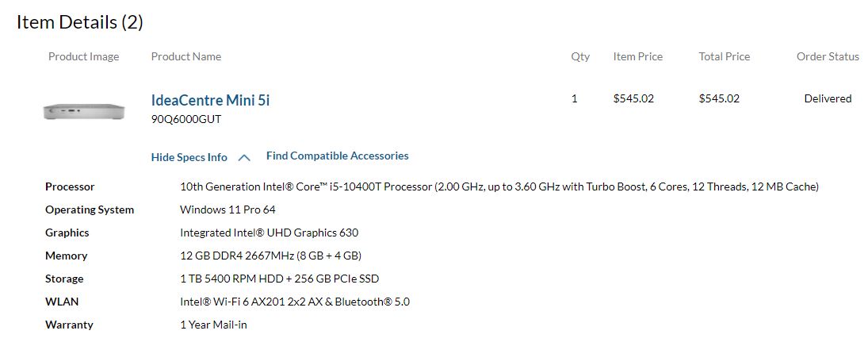The height and width of the screenshot is (346, 868).
Task: Click the IdeaCentre Mini product thumbnail image
Action: click(x=84, y=112)
